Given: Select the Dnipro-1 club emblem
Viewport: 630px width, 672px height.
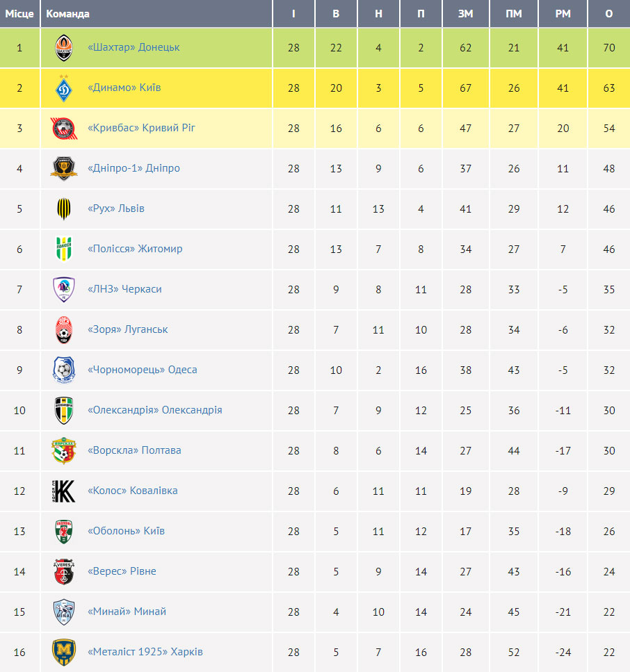Looking at the screenshot, I should click(64, 168).
